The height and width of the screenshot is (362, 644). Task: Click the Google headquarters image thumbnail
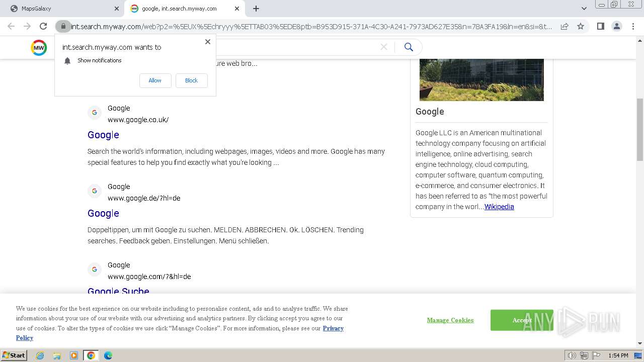481,79
